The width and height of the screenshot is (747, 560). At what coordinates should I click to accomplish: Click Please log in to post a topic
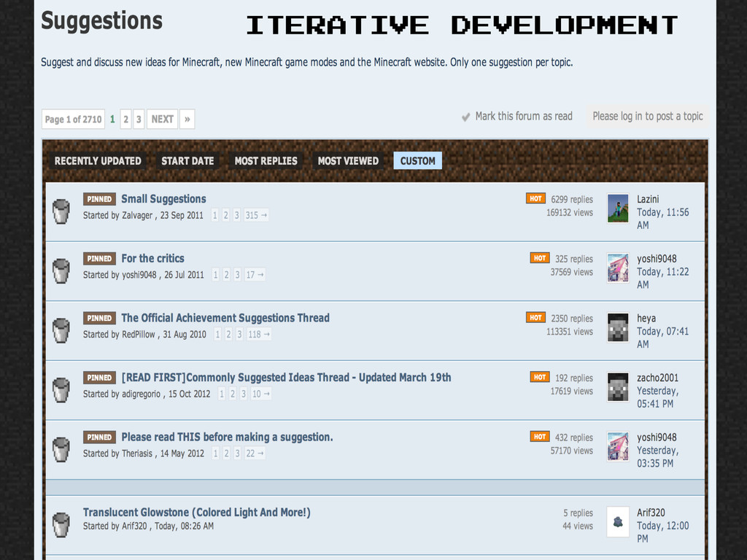(x=648, y=116)
